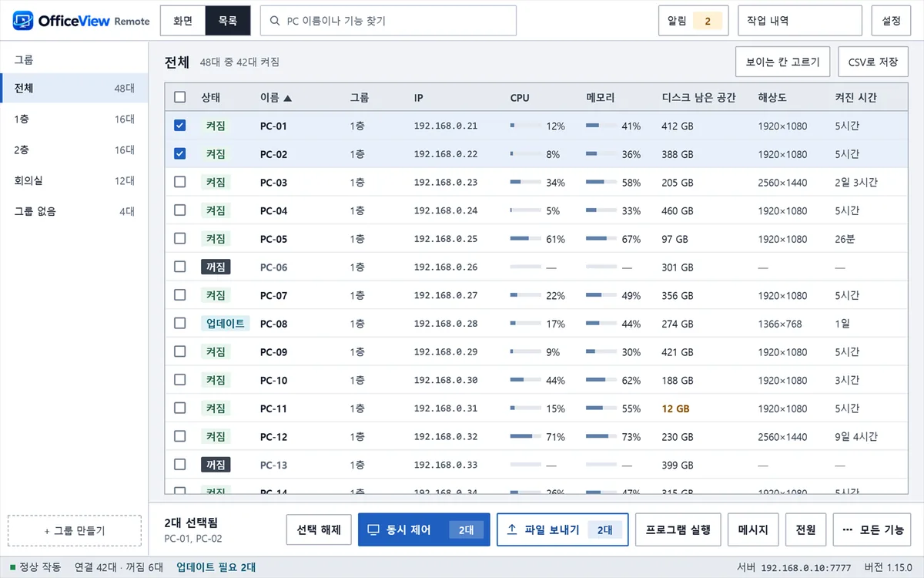The width and height of the screenshot is (924, 578).
Task: Toggle the select-all checkbox in header
Action: pyautogui.click(x=180, y=97)
